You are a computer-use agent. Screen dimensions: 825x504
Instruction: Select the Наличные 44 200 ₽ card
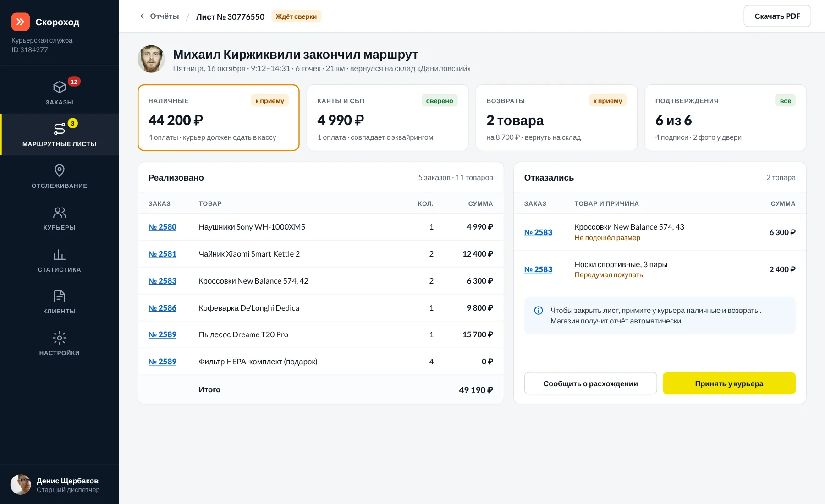point(219,118)
